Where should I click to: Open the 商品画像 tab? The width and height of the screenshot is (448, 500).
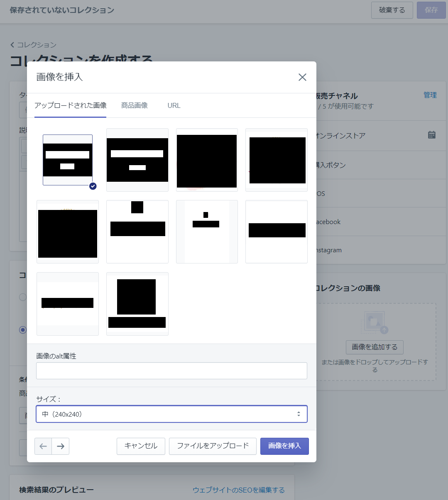(135, 105)
